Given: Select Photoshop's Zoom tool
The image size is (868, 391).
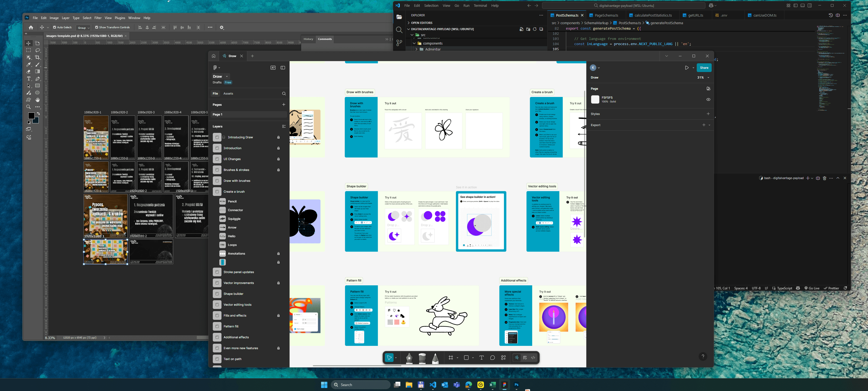Looking at the screenshot, I should (29, 107).
